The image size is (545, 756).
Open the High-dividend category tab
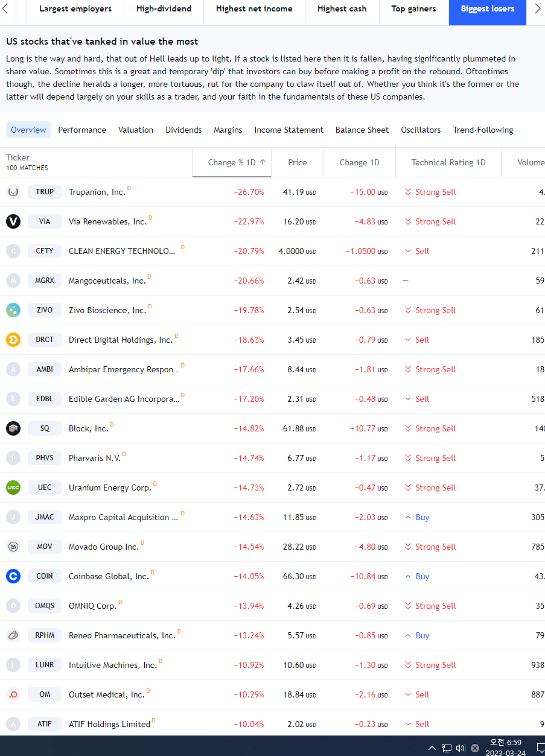tap(164, 8)
